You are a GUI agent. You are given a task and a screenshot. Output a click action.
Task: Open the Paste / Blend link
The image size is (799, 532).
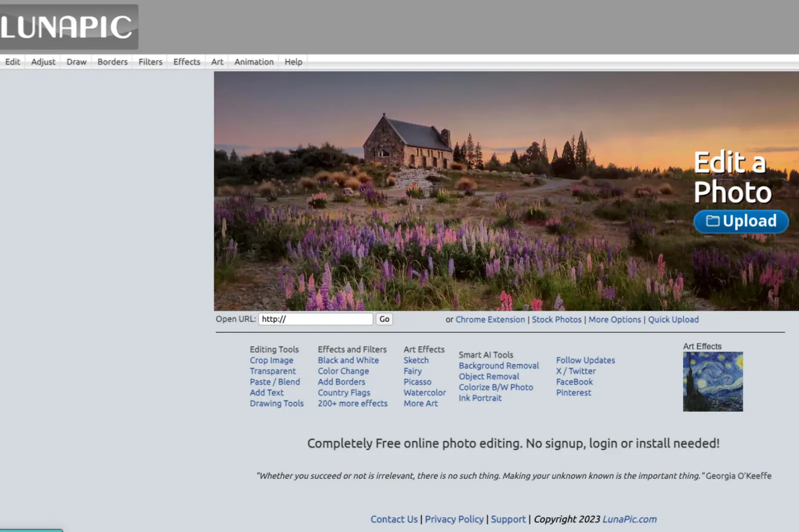(275, 382)
